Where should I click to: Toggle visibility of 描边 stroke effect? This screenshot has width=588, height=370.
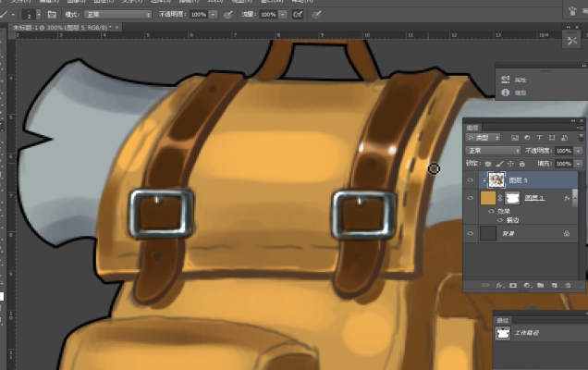point(500,220)
